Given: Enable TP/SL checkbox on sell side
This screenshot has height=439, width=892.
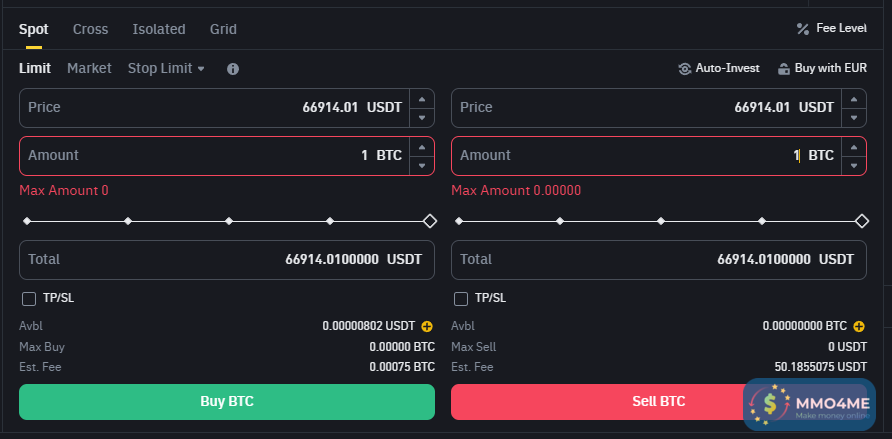Looking at the screenshot, I should pyautogui.click(x=461, y=298).
